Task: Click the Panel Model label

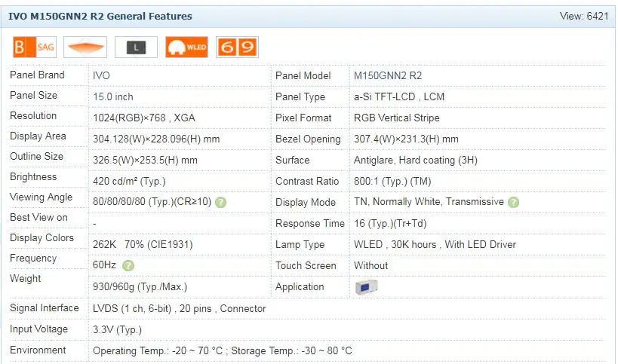Action: click(x=303, y=76)
